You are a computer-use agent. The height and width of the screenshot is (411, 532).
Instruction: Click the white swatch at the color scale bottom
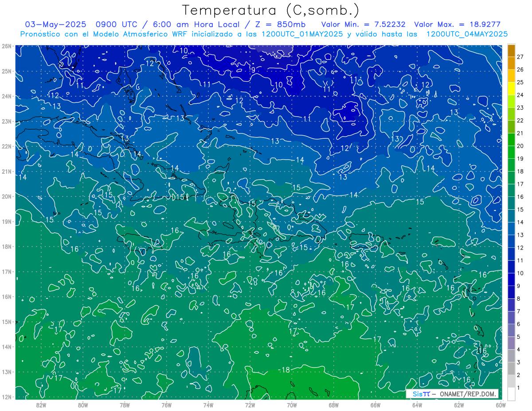511,393
